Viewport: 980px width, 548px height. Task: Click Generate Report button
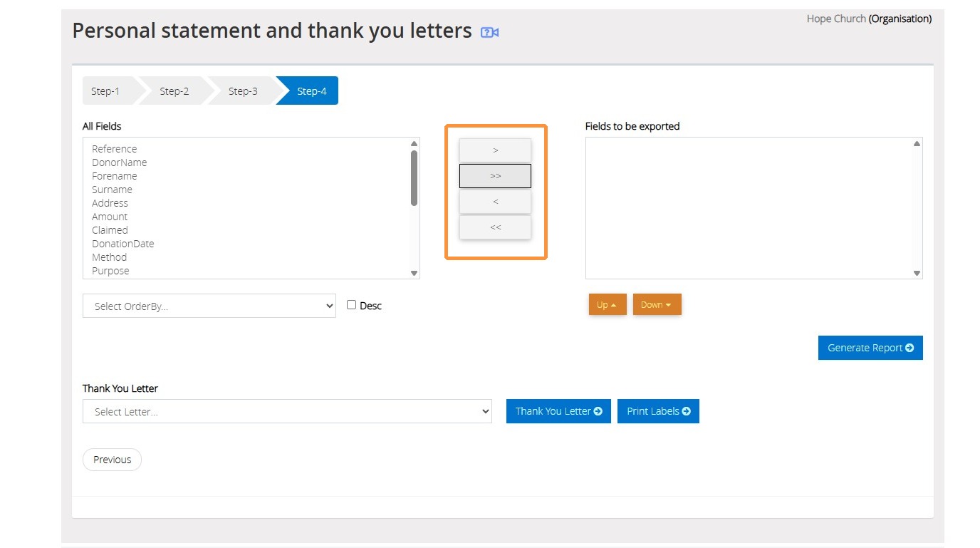[870, 348]
